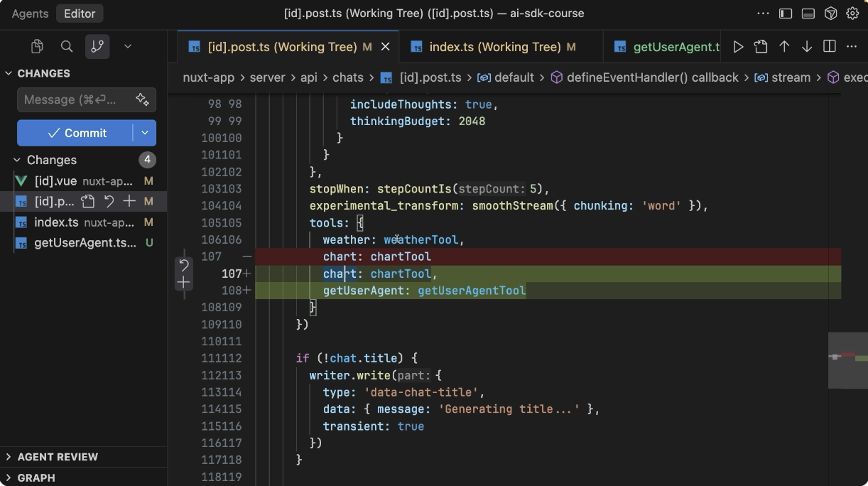The image size is (868, 486).
Task: Click 'includeThoughts: true' line
Action: [424, 104]
